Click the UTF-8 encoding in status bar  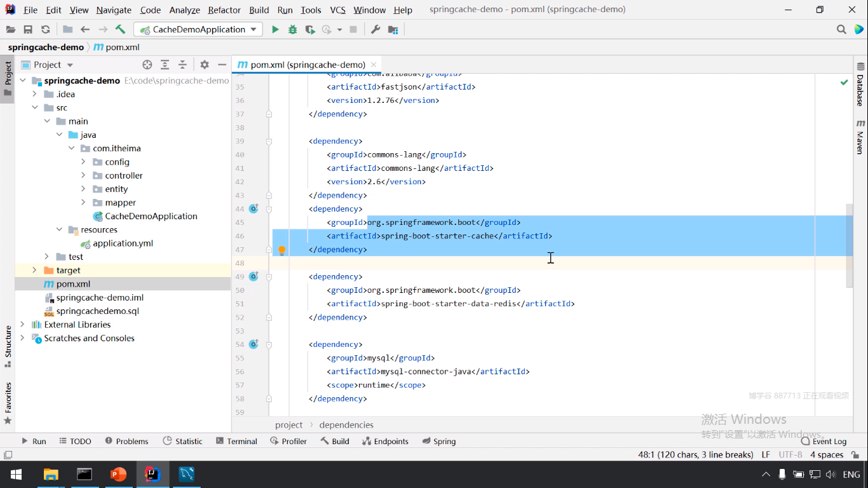(x=790, y=454)
